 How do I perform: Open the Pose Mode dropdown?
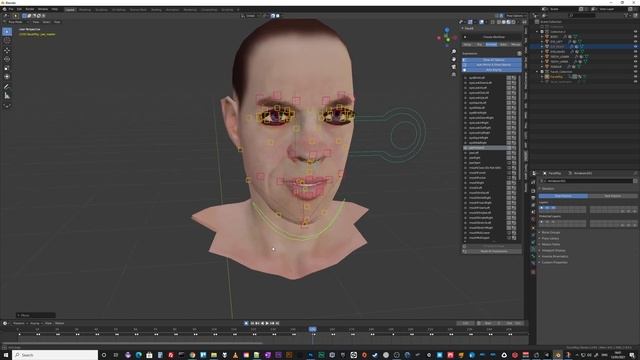click(18, 22)
